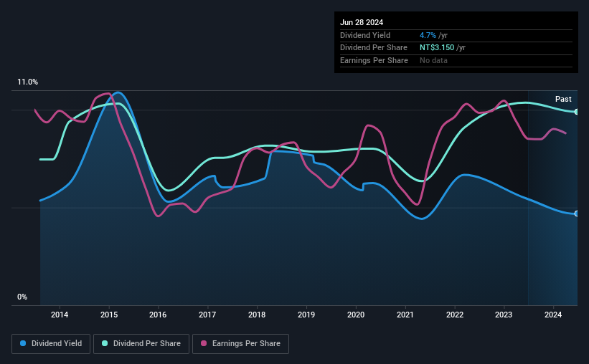Click the 2016 x-axis label
The image size is (589, 364).
(158, 315)
